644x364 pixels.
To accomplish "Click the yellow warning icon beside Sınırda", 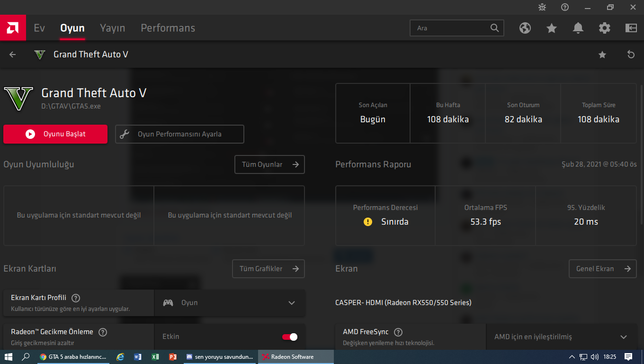I will click(x=368, y=222).
